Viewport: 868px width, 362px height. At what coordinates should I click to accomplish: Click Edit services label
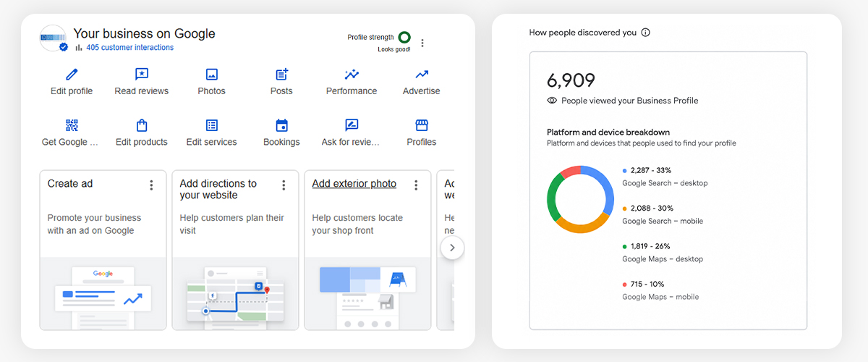click(x=211, y=143)
